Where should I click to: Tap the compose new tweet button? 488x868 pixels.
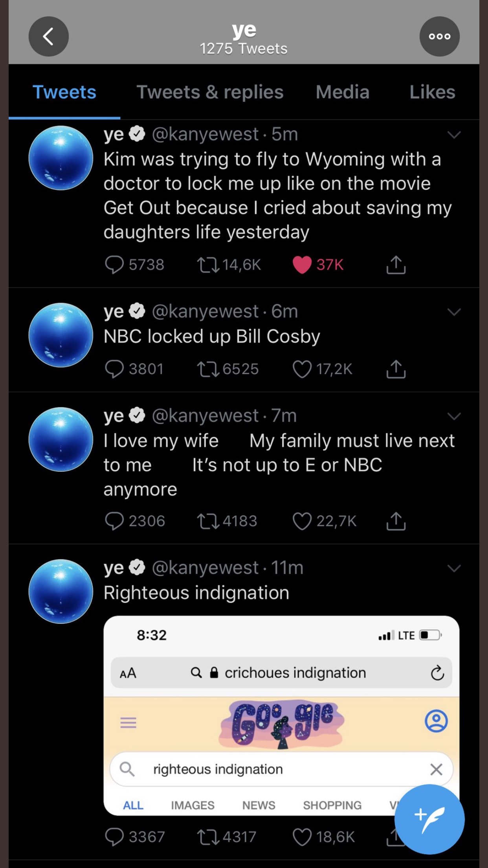(429, 819)
